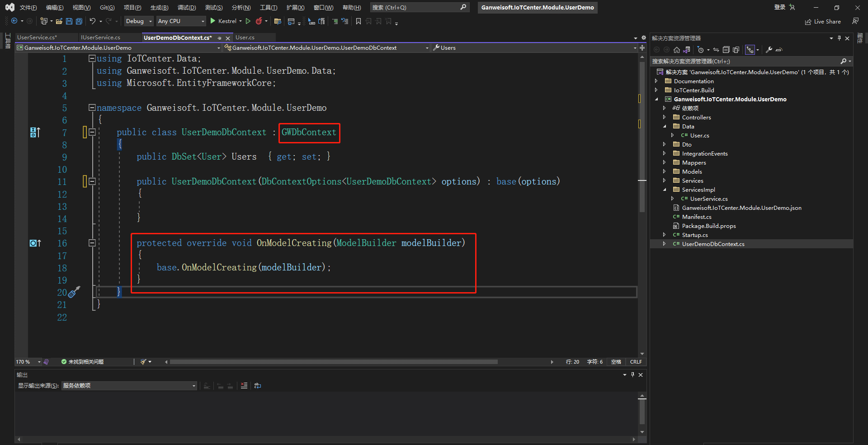Click Collapse All in Solution Explorer toolbar
868x445 pixels.
(x=726, y=50)
